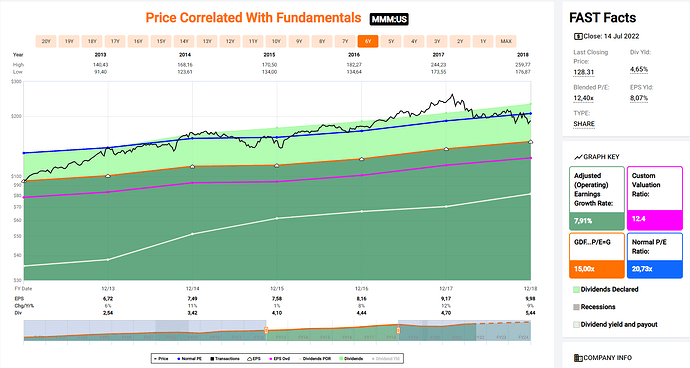The height and width of the screenshot is (368, 690).
Task: Show the MAX time range
Action: (506, 41)
